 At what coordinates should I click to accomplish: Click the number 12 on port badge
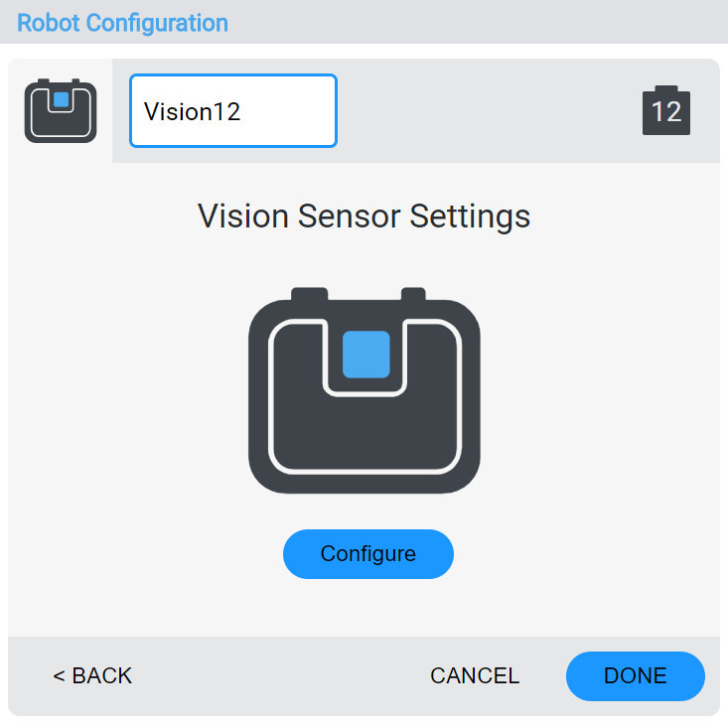pyautogui.click(x=666, y=112)
